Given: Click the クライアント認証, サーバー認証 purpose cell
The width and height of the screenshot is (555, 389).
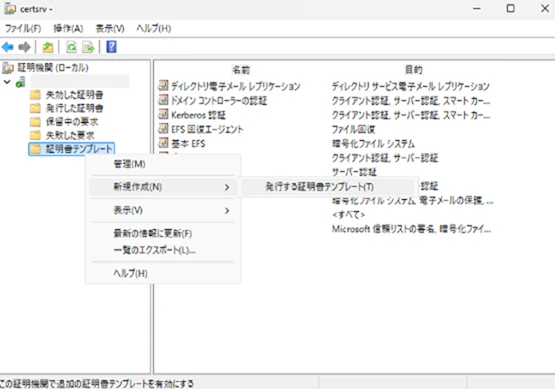Looking at the screenshot, I should (x=385, y=158).
